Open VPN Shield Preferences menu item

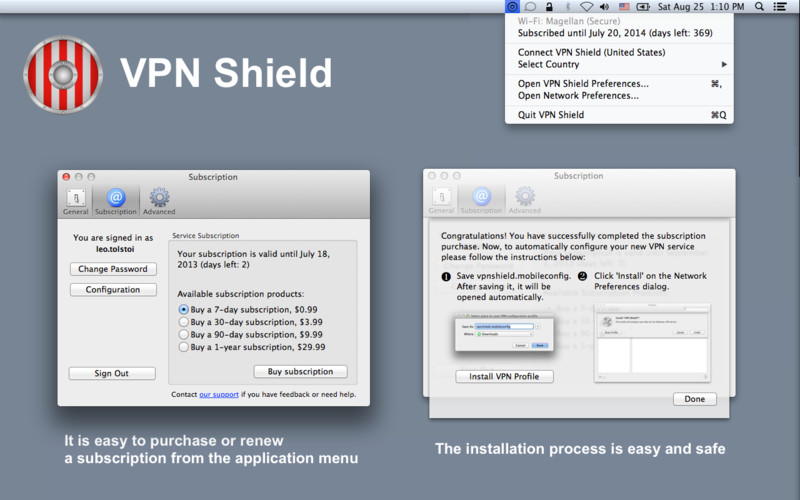click(619, 84)
